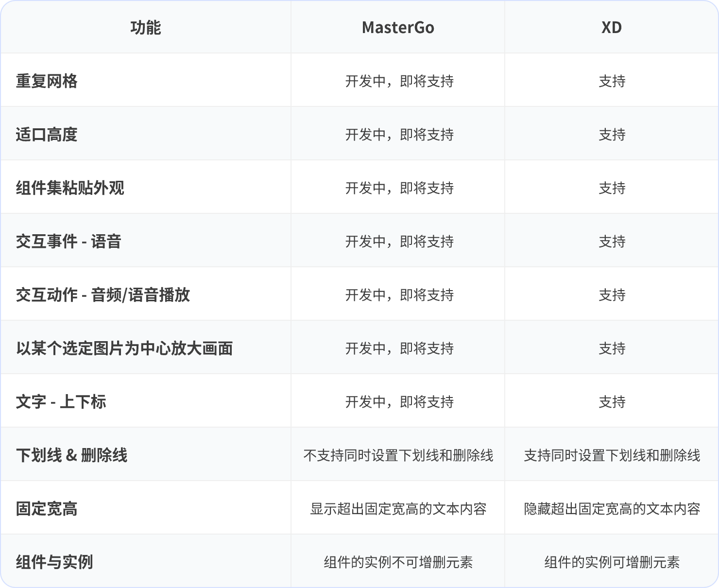Click the 功能 column header
This screenshot has width=719, height=588.
click(146, 28)
